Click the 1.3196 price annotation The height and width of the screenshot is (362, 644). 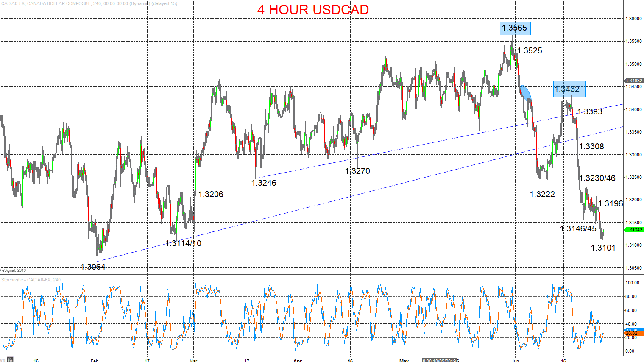pos(611,203)
